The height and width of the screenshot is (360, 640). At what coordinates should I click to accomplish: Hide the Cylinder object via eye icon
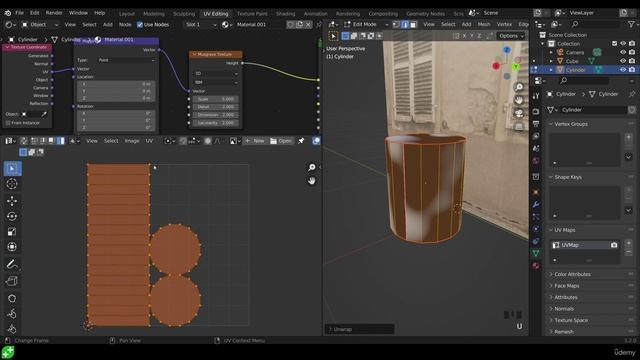point(623,70)
